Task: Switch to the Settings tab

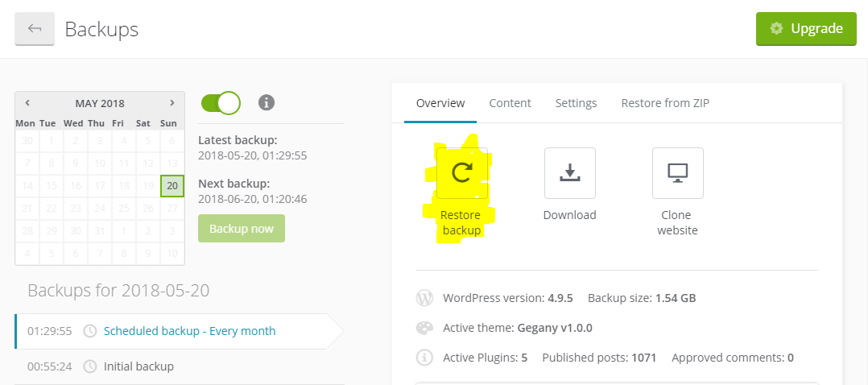Action: 576,103
